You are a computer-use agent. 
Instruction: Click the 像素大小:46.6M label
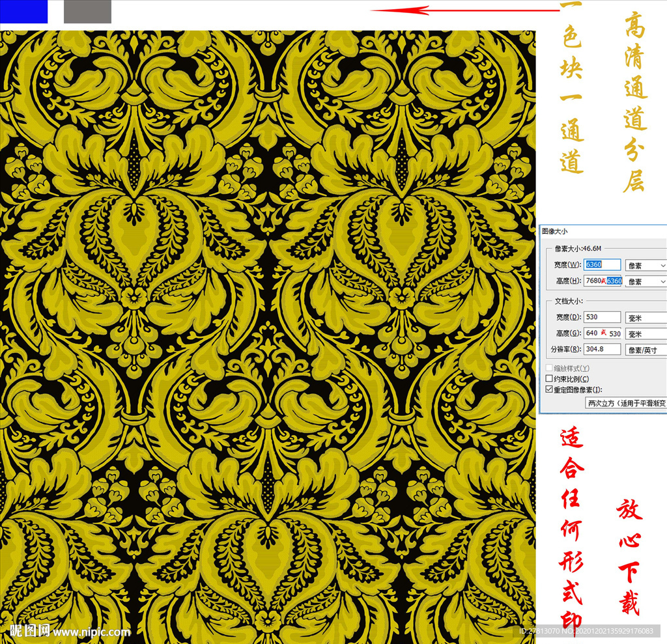(x=578, y=248)
